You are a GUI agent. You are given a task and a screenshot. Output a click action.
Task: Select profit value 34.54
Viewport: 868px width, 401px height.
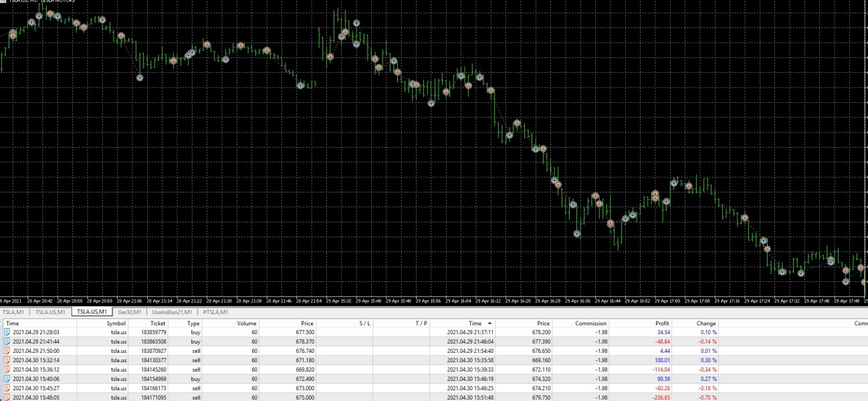[663, 331]
